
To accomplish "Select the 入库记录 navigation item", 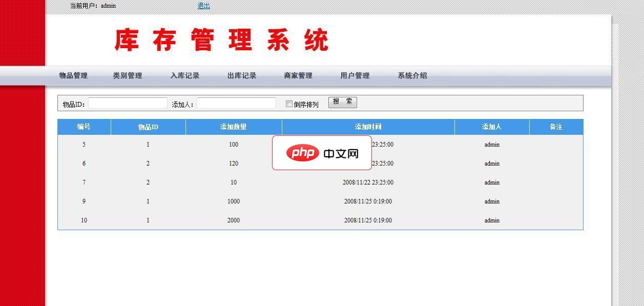I will click(x=185, y=75).
